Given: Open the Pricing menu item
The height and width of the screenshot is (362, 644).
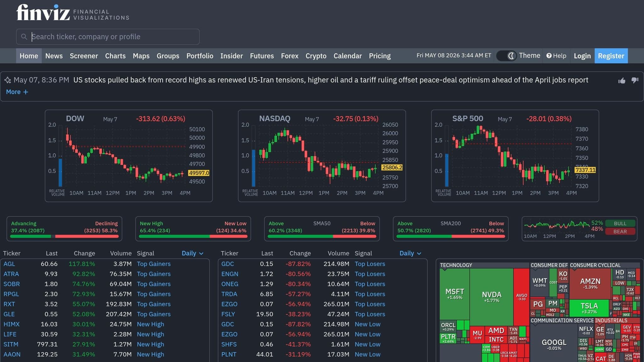Looking at the screenshot, I should coord(380,56).
